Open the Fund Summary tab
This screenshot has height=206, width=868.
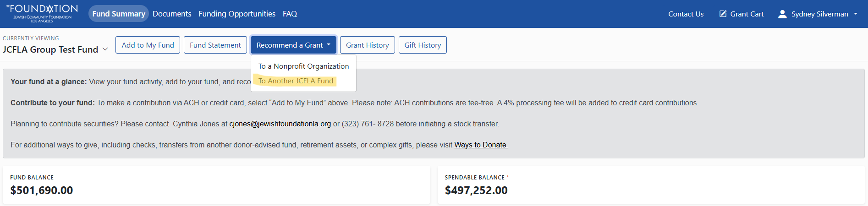pyautogui.click(x=119, y=14)
